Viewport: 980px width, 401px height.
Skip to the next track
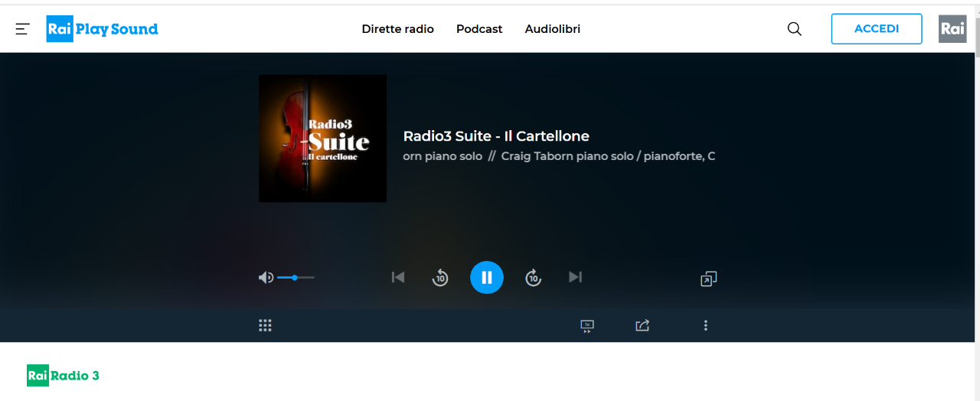click(x=576, y=277)
